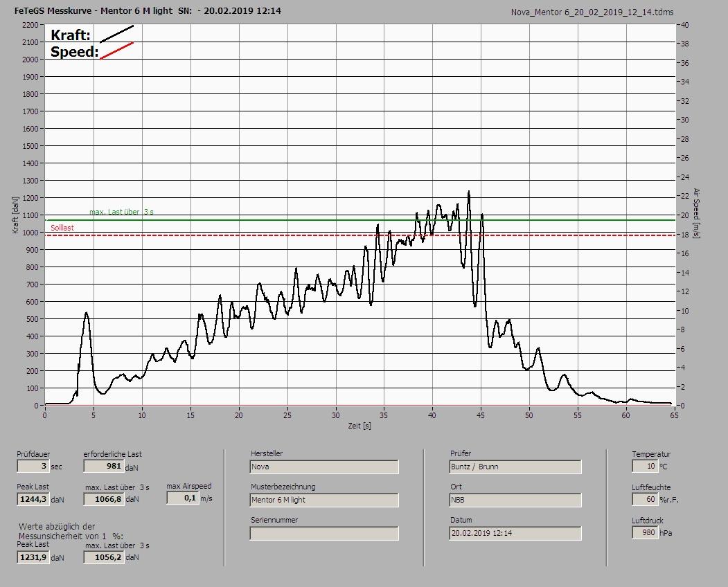Click the 'Temperatur' label
Image resolution: width=728 pixels, height=587 pixels.
651,454
